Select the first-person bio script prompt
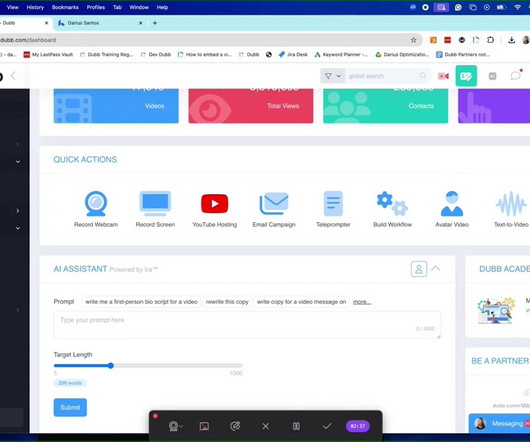Viewport: 530px width, 442px height. (141, 302)
